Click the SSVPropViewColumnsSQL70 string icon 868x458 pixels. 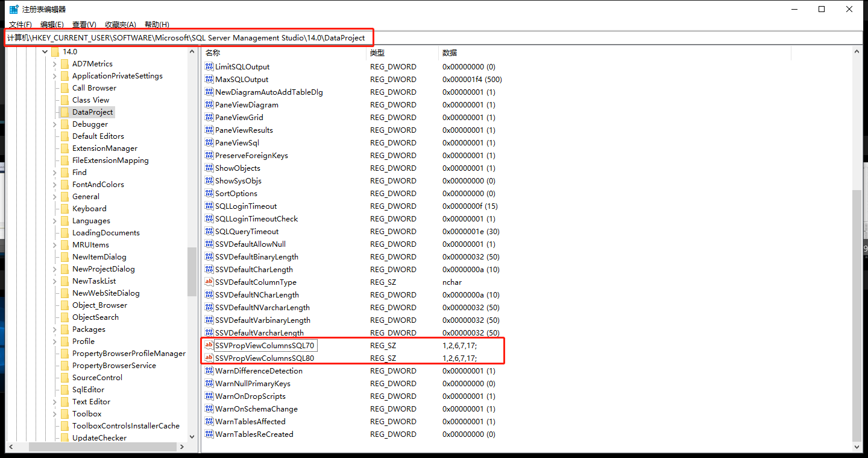(209, 345)
